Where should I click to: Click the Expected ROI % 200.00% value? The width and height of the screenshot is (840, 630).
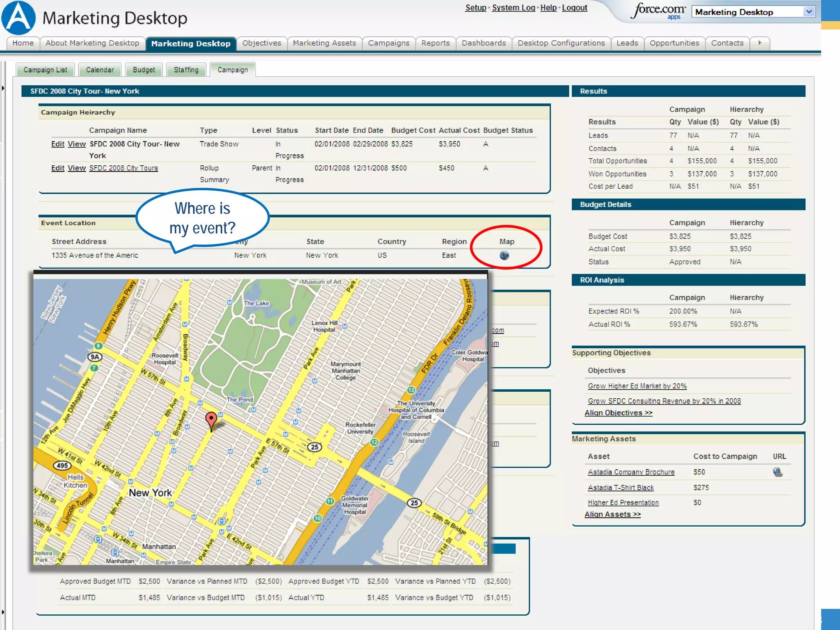tap(683, 311)
